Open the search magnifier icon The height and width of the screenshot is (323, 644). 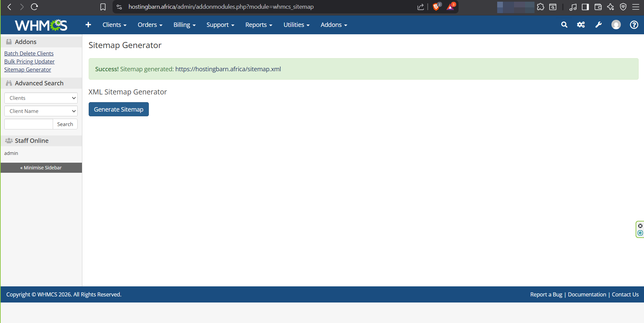[564, 25]
